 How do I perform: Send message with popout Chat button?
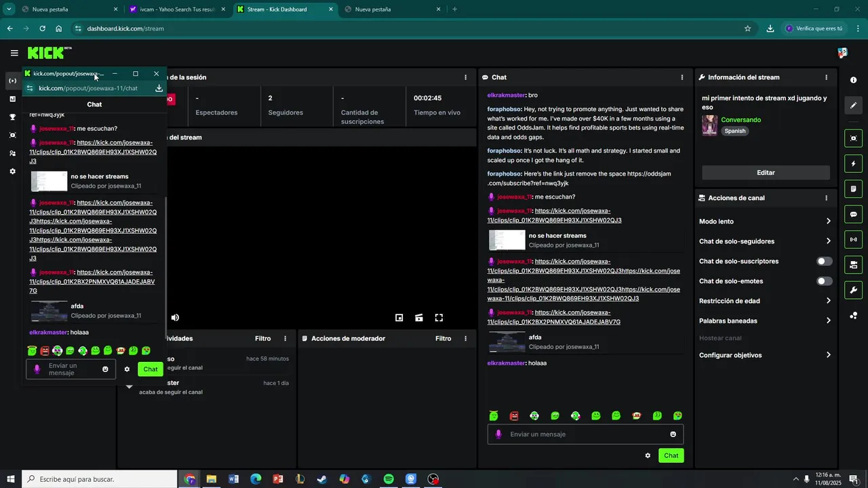(151, 369)
